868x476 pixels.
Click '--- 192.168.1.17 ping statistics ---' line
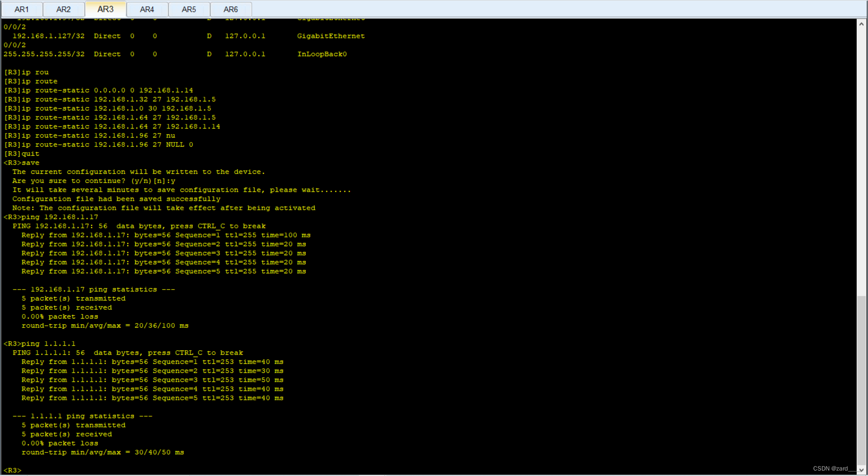tap(94, 289)
